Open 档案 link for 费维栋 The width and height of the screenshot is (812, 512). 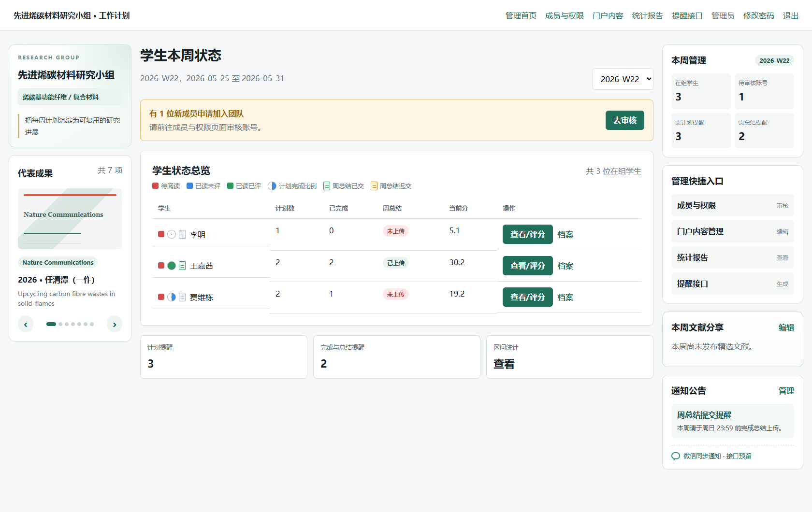point(565,297)
